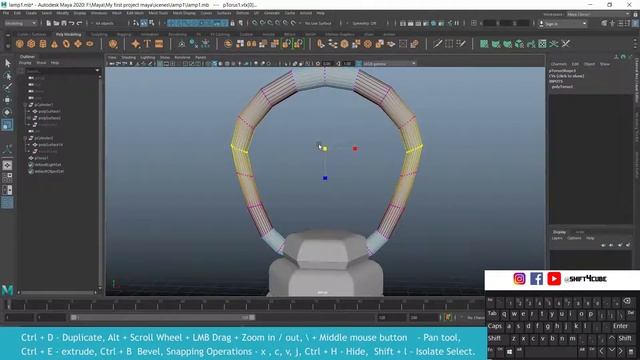This screenshot has width=640, height=360.
Task: Open the viewport Panels menu
Action: (200, 58)
